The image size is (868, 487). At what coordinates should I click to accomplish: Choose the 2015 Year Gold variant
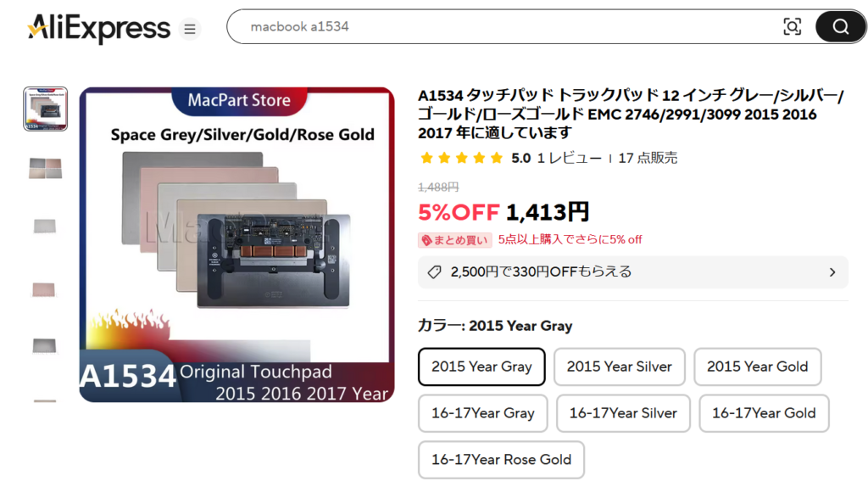[x=757, y=367]
